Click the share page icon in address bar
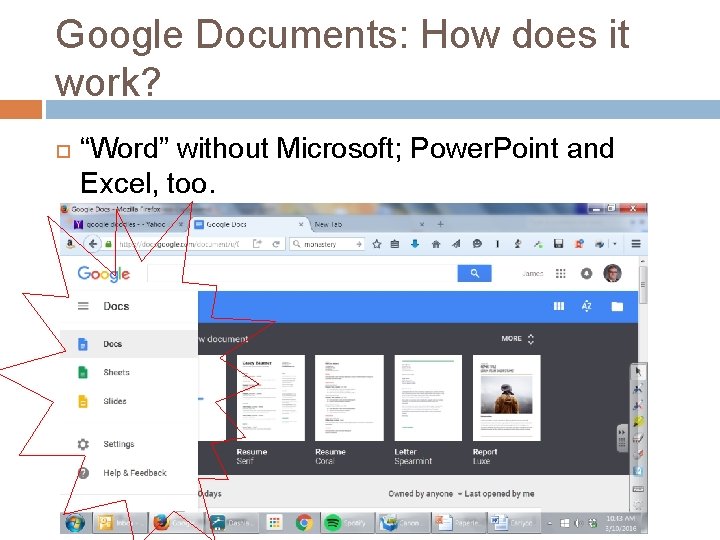The image size is (720, 540). 257,244
